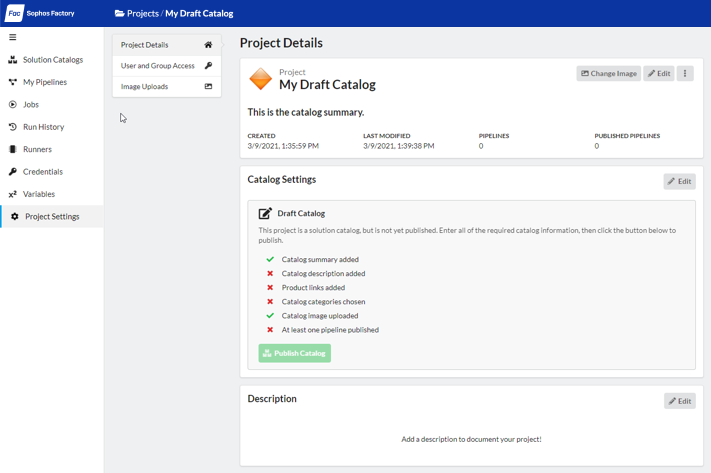711x473 pixels.
Task: Switch to Image Uploads tab
Action: [166, 86]
